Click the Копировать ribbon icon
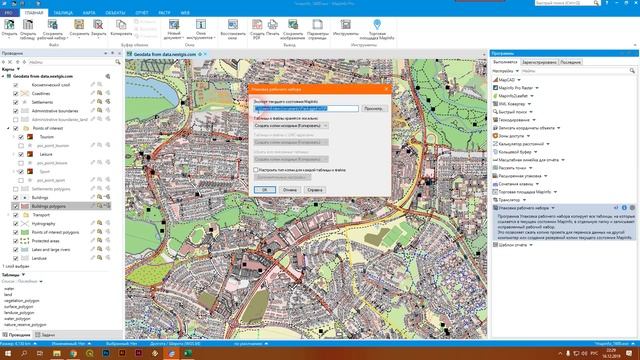Screen dimensions: 640x360 (121, 24)
